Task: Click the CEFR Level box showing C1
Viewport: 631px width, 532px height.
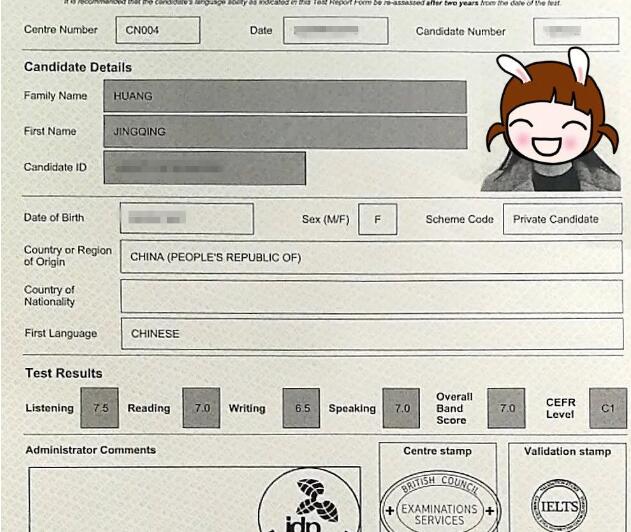Action: (x=607, y=408)
